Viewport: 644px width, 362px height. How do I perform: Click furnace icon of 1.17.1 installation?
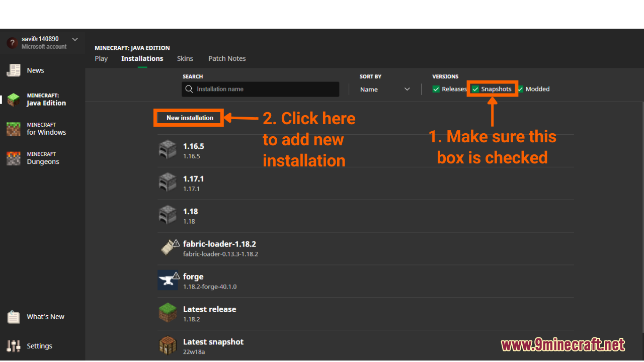point(168,183)
